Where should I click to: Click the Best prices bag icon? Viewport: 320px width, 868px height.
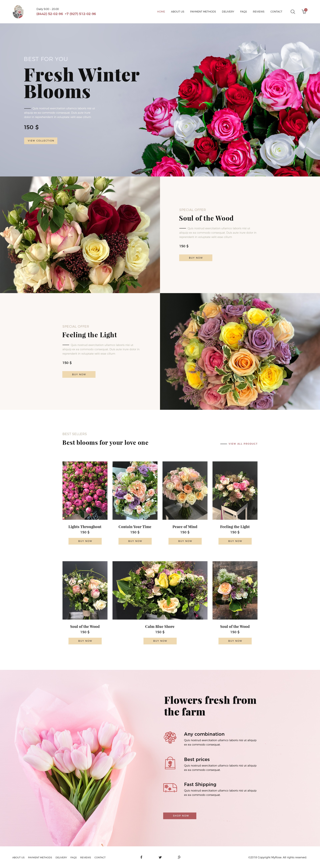coord(170,763)
